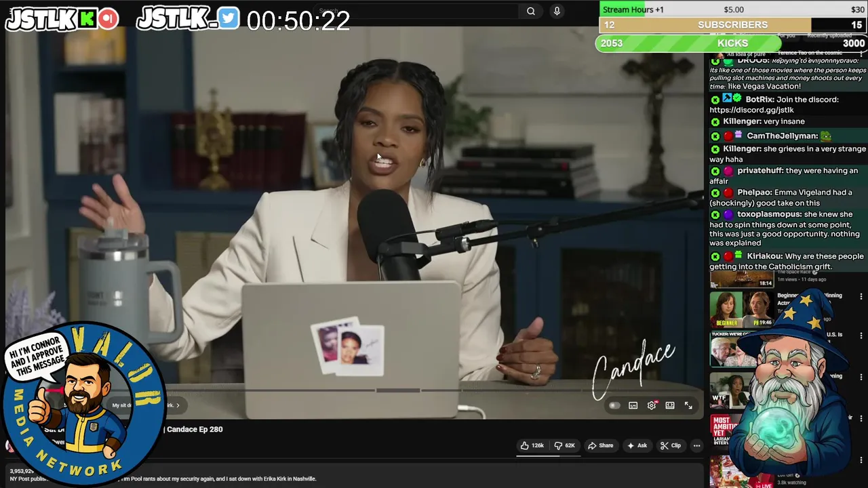Like the video showing 126k likes
The width and height of the screenshot is (868, 488).
tap(532, 445)
